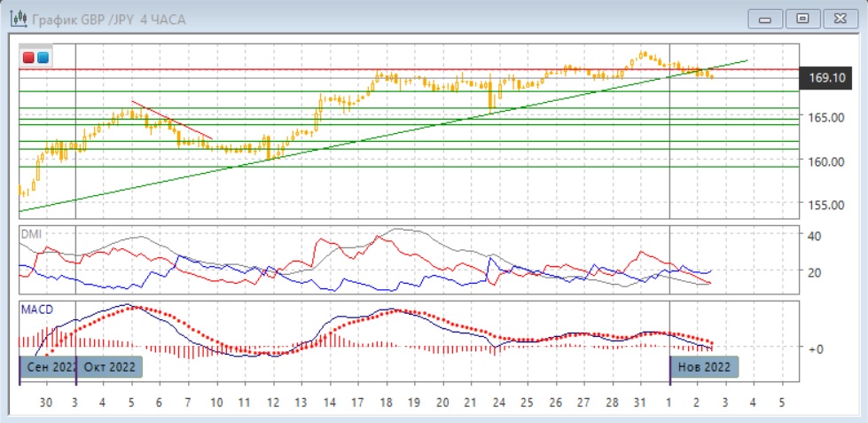This screenshot has height=423, width=868.
Task: Click the Окт 2022 month marker
Action: coord(109,366)
